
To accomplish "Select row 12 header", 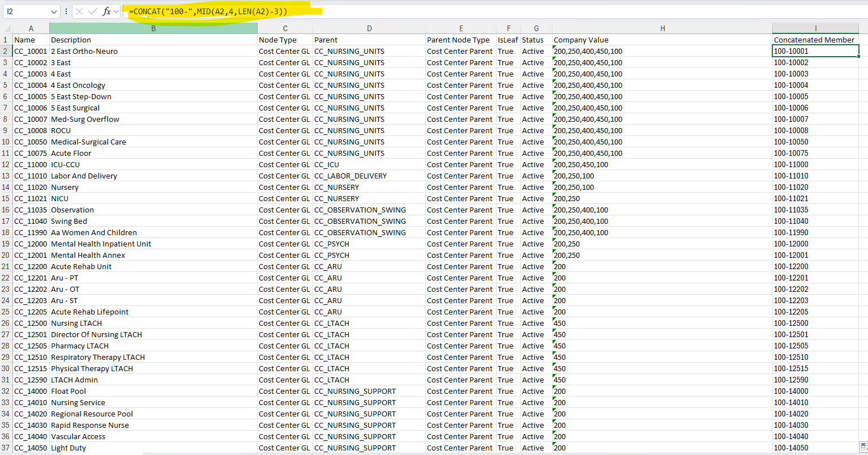I will pyautogui.click(x=6, y=164).
